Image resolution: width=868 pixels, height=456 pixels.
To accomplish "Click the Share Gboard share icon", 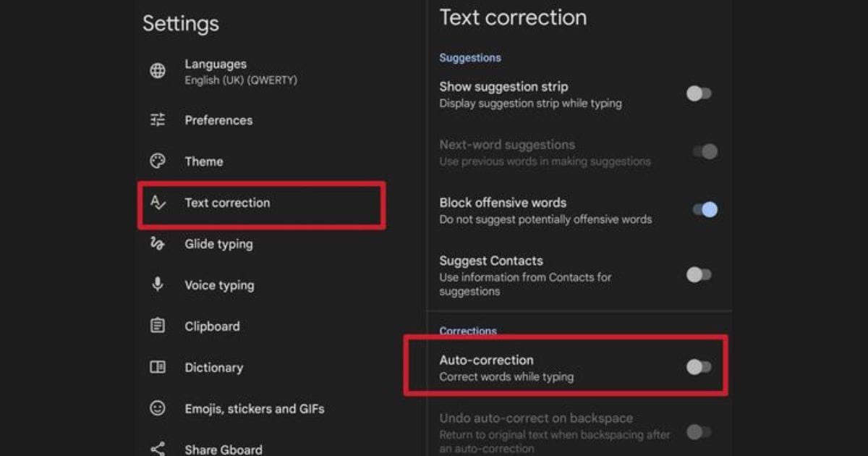I will tap(157, 447).
